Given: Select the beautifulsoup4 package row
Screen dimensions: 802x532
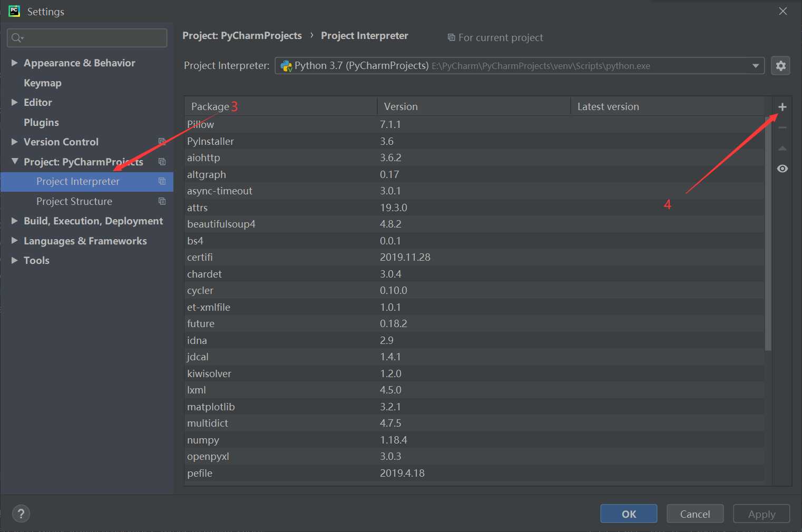Looking at the screenshot, I should coord(474,224).
